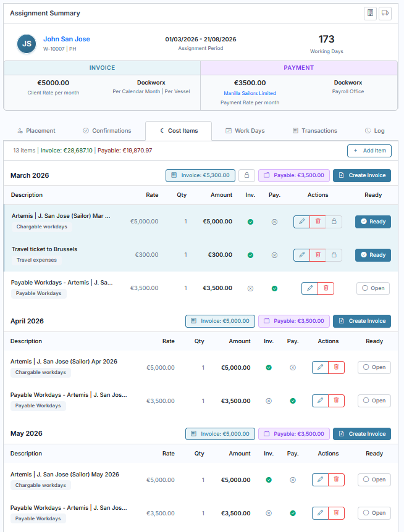Delete the Travel ticket to Brussels item

tap(318, 255)
